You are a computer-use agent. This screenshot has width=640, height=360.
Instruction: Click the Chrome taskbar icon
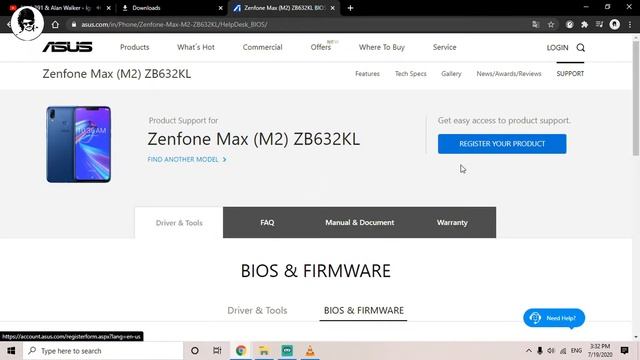click(241, 351)
